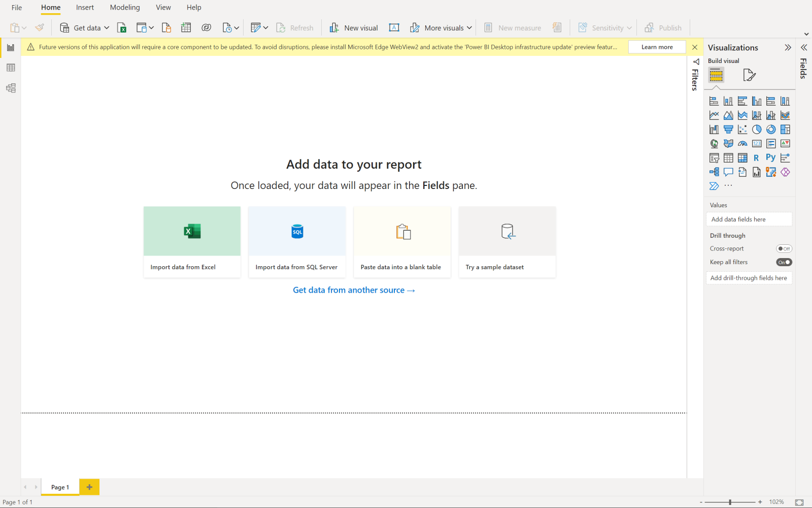Add a new page with the plus button
The width and height of the screenshot is (812, 508).
(89, 487)
